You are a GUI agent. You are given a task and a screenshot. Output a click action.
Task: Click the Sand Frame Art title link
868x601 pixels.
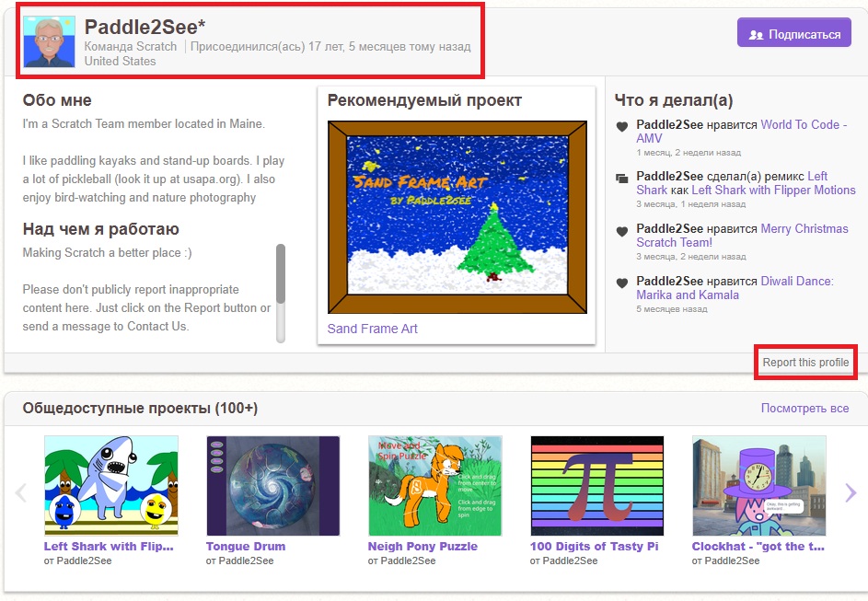(372, 329)
